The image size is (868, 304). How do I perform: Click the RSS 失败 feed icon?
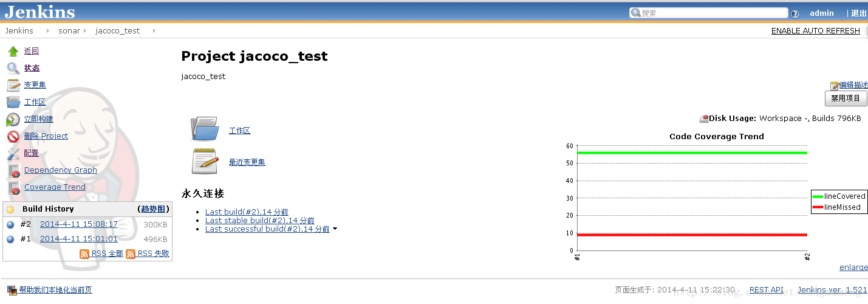tap(131, 254)
